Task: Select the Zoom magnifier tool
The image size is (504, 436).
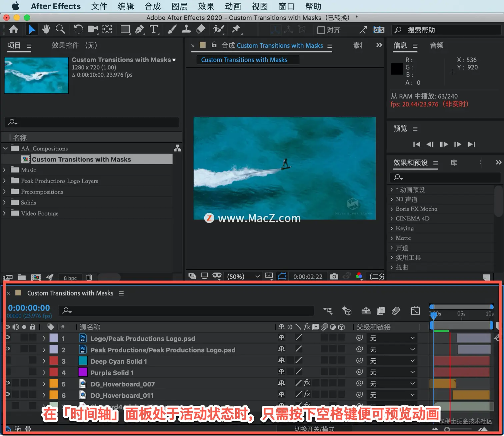Action: click(x=60, y=30)
